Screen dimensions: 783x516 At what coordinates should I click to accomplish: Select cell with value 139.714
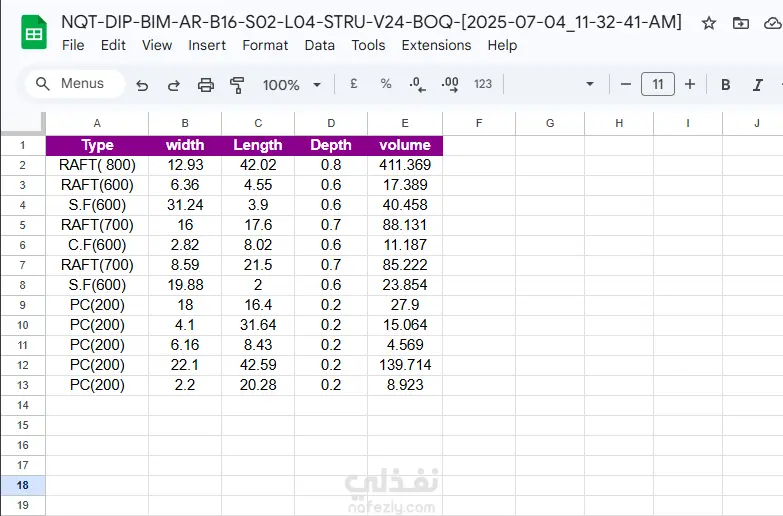pos(405,365)
